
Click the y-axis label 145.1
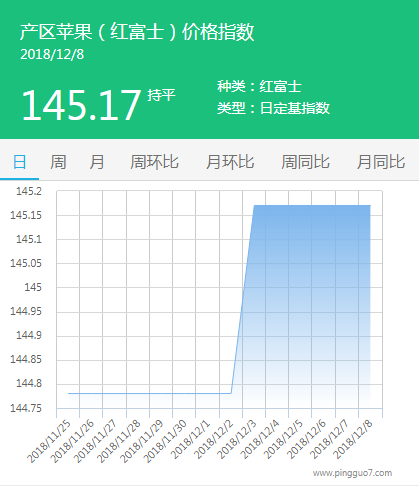(29, 239)
